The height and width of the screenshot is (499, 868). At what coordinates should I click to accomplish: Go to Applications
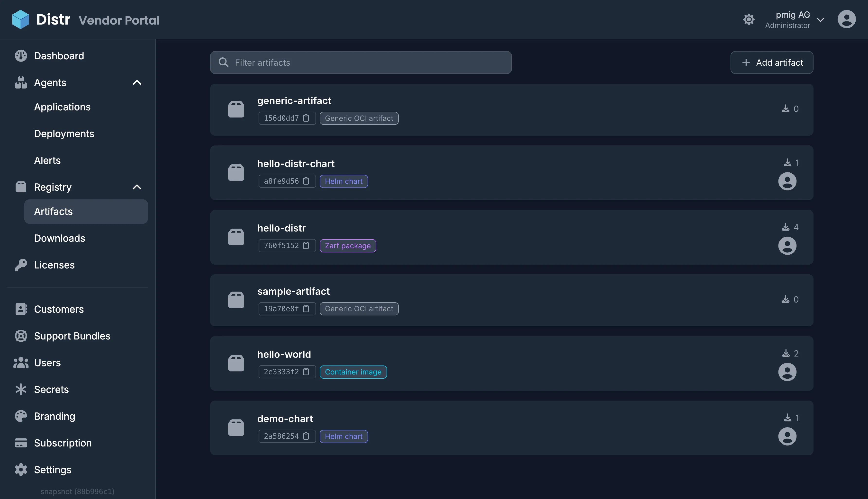click(62, 107)
